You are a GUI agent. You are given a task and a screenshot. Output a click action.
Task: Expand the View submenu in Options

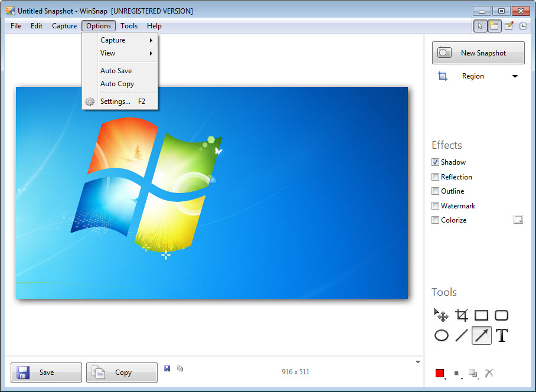[120, 53]
